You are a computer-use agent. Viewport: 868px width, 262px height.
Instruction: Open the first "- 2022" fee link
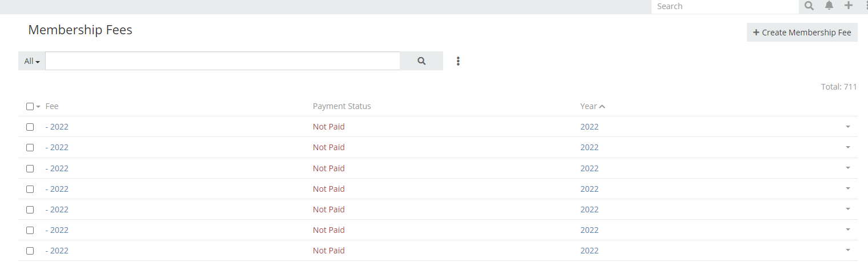pyautogui.click(x=57, y=127)
